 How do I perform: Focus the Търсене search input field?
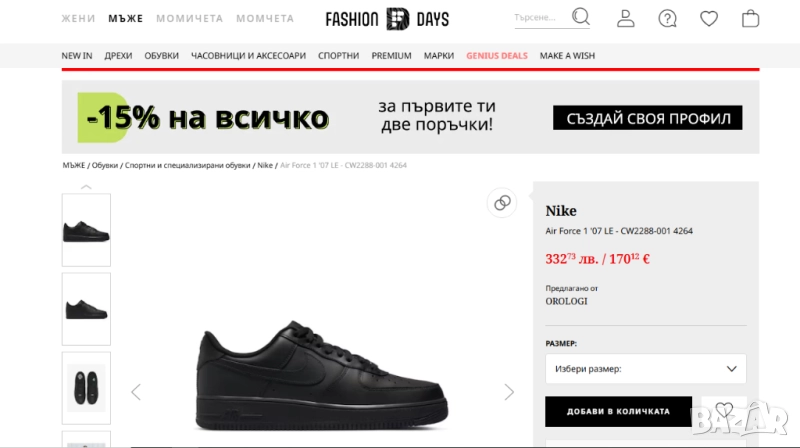pos(541,18)
